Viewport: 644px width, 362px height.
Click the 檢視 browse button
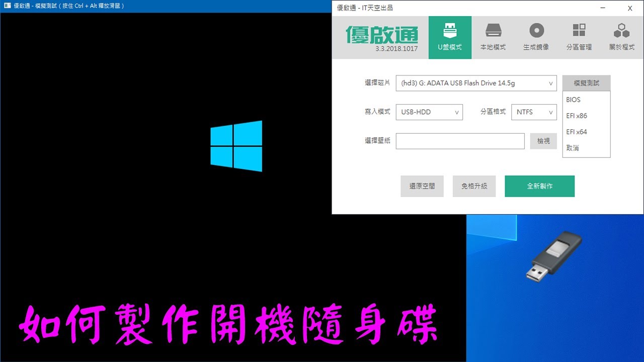[x=543, y=141]
